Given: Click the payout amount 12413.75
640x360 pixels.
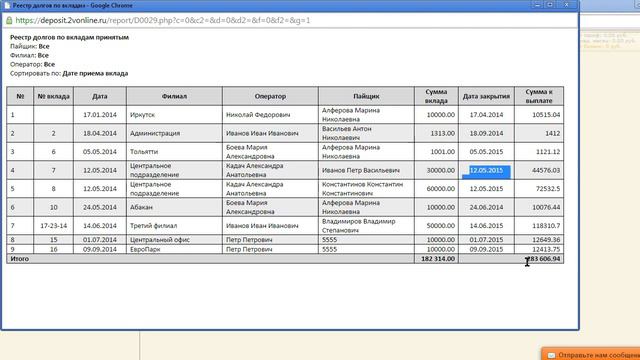Looking at the screenshot, I should coord(546,249).
